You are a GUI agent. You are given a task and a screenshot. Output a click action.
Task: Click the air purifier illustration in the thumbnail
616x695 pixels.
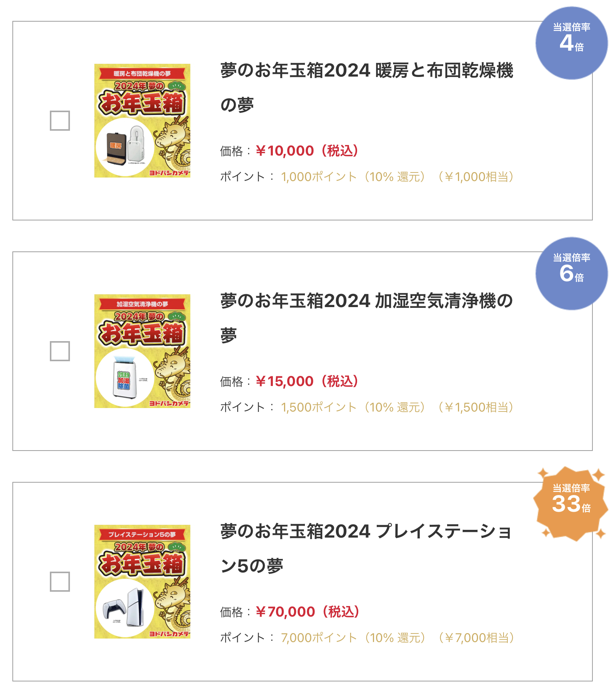click(x=124, y=378)
